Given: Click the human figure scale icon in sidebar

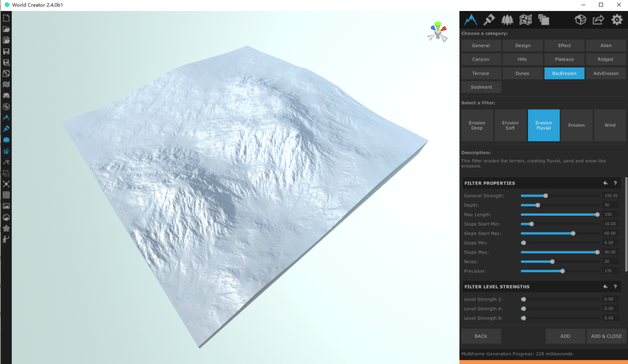Looking at the screenshot, I should pos(6,239).
